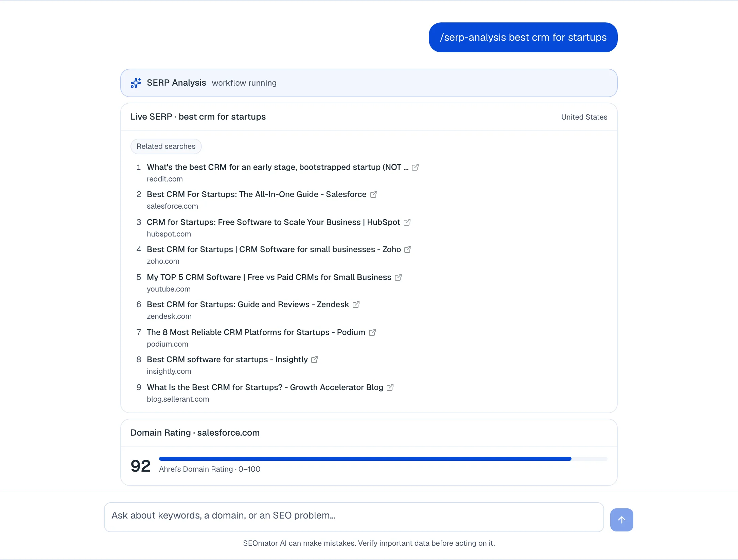Open external link icon beside Salesforce result

click(373, 194)
